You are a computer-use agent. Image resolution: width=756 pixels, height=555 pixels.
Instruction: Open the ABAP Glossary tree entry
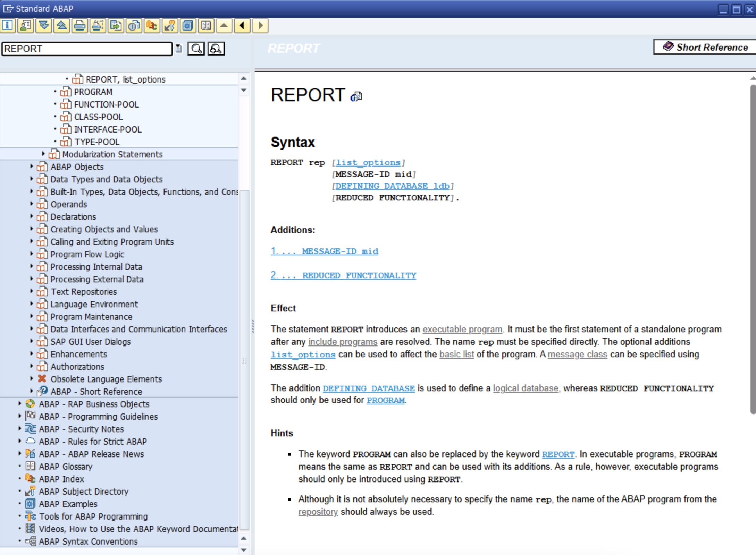(x=65, y=467)
